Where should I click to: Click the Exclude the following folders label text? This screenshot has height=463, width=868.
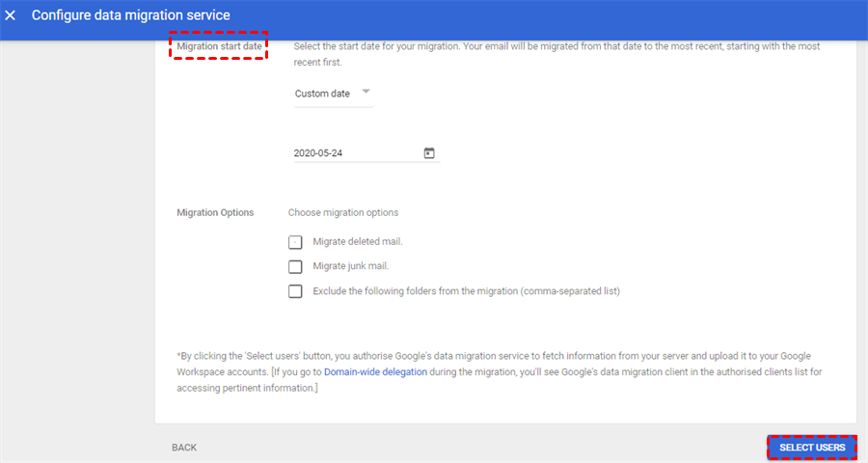point(466,291)
